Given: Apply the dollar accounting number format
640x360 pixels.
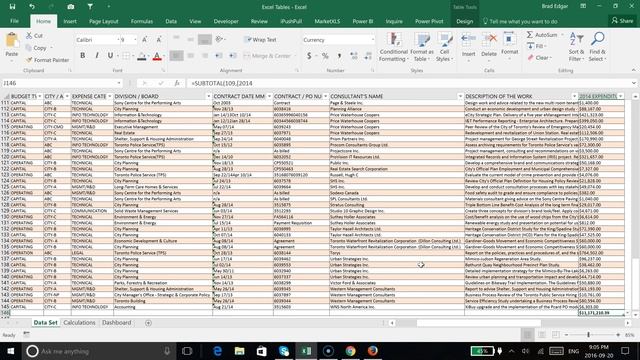Looking at the screenshot, I should point(309,56).
